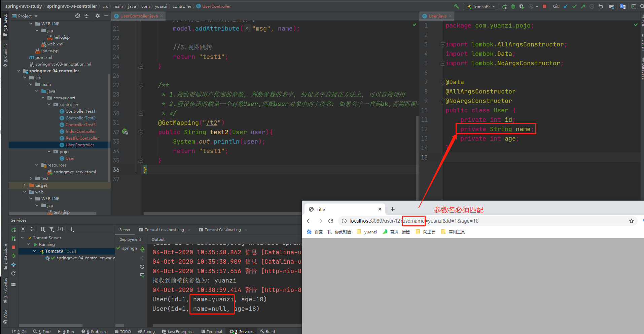Add a service with the plus icon
Viewport: 644px width, 334px height.
[x=72, y=229]
